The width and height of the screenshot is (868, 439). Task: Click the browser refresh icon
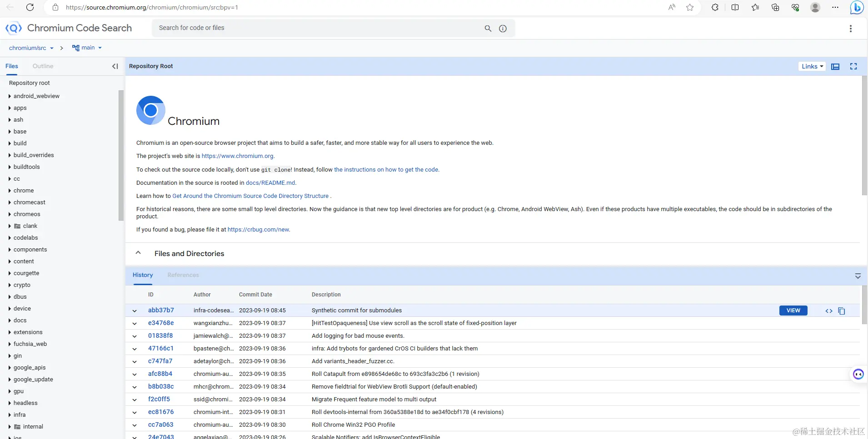click(30, 7)
